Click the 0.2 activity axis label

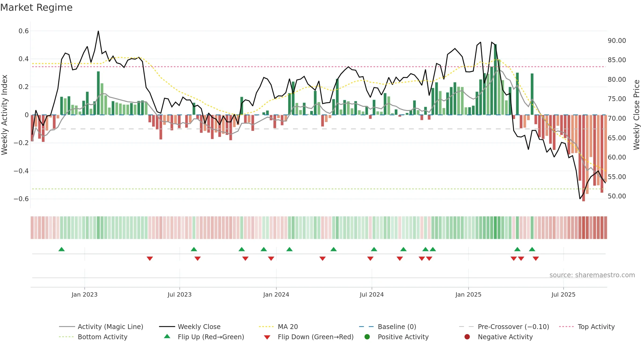point(24,87)
